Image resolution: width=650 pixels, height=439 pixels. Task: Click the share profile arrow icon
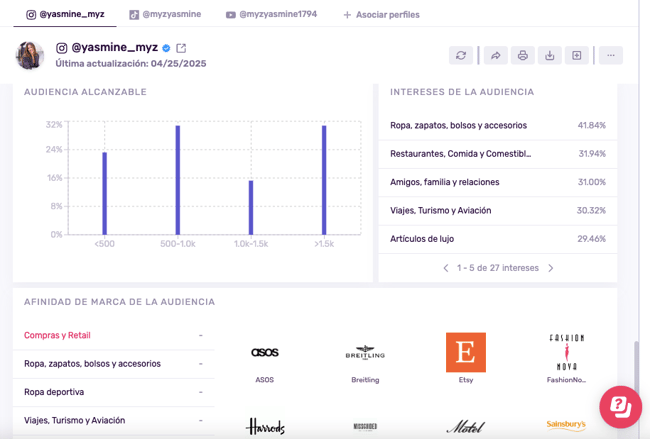coord(495,56)
